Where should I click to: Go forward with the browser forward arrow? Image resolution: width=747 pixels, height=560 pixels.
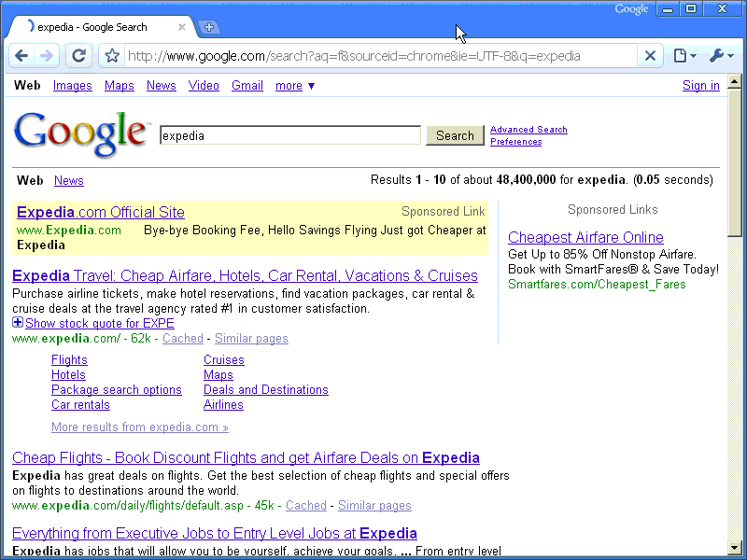[47, 56]
